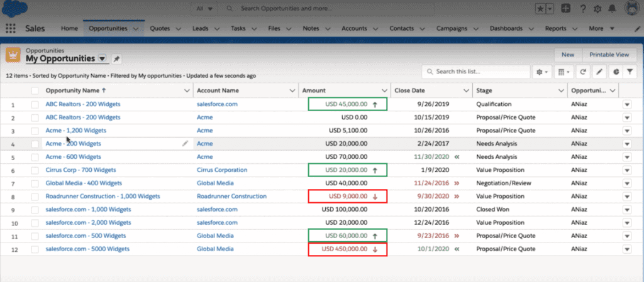Viewport: 644px width, 282px height.
Task: Go to the Home tab
Action: [69, 29]
